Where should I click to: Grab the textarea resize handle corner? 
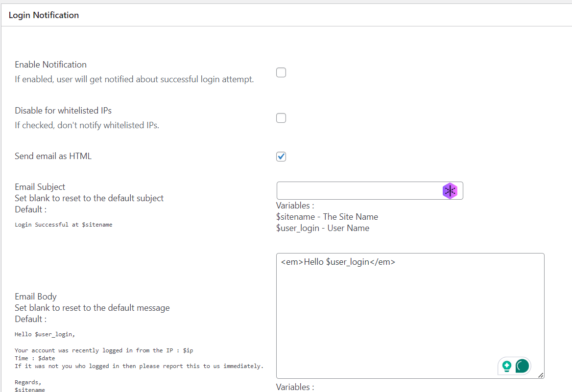click(541, 375)
